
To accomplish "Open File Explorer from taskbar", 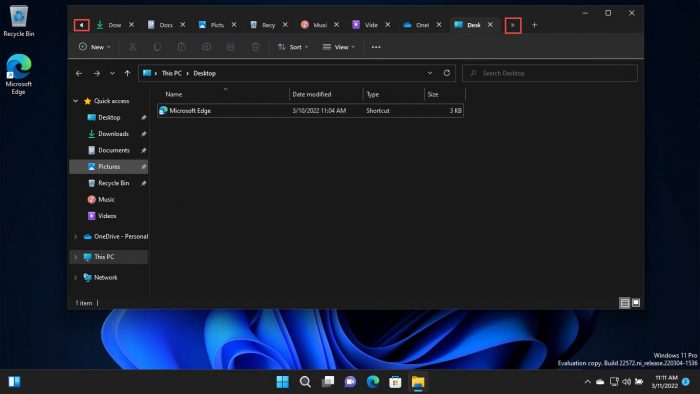I will click(x=418, y=382).
